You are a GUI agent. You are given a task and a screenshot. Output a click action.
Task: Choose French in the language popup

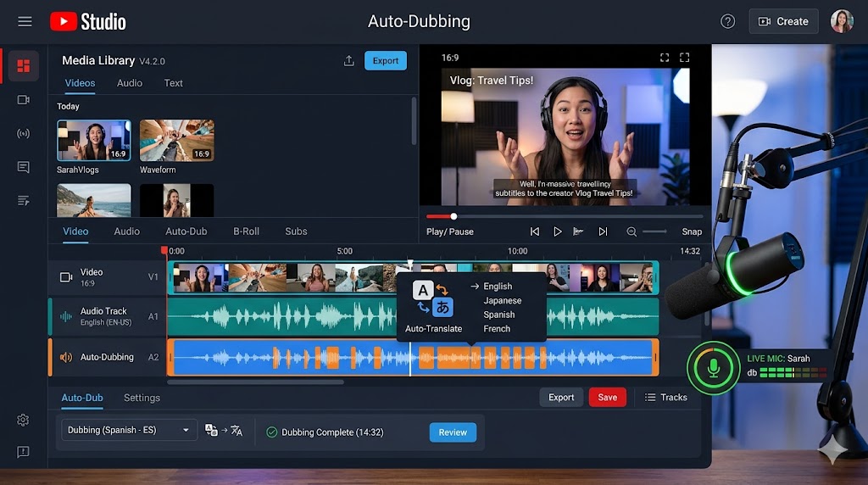click(497, 329)
